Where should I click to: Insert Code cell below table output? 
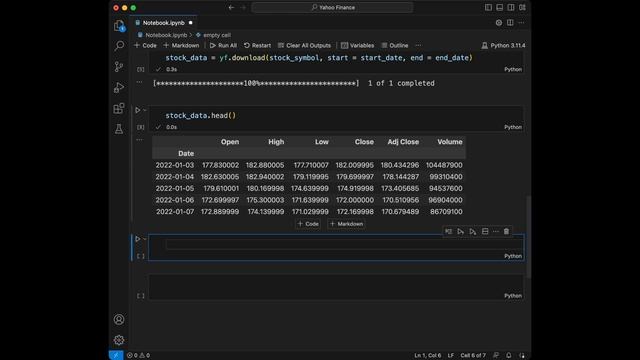tap(308, 224)
